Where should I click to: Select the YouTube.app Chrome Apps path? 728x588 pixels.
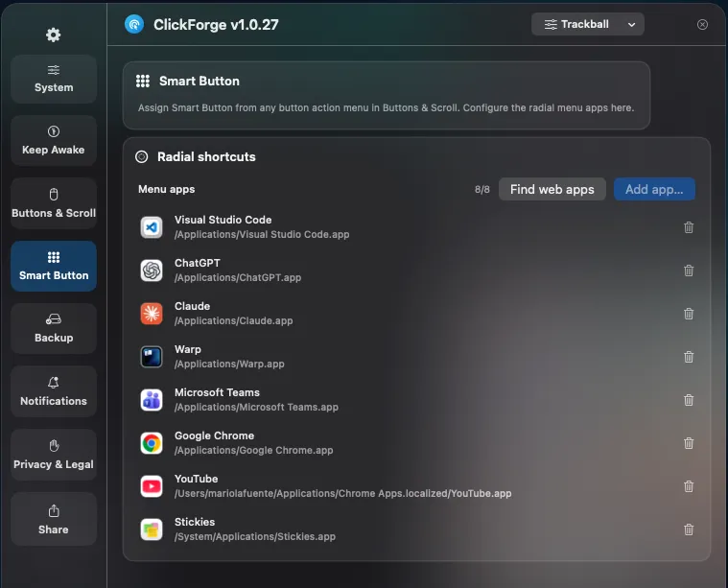[342, 494]
